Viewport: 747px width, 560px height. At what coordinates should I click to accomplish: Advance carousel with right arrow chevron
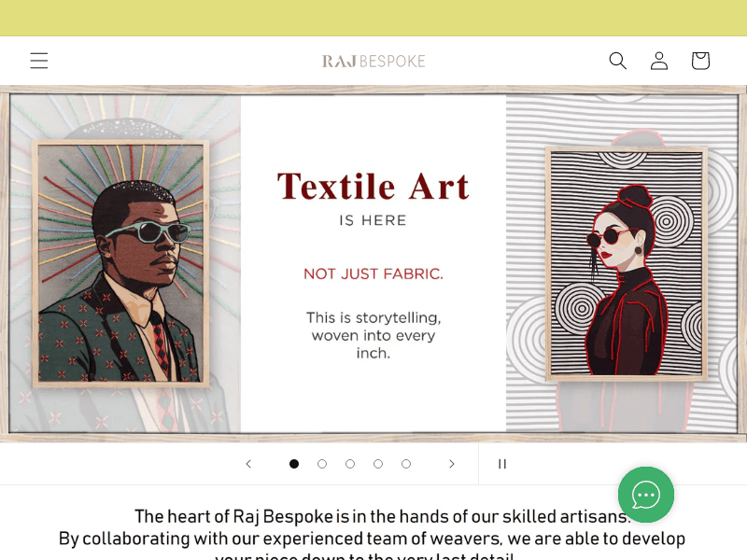pyautogui.click(x=452, y=463)
